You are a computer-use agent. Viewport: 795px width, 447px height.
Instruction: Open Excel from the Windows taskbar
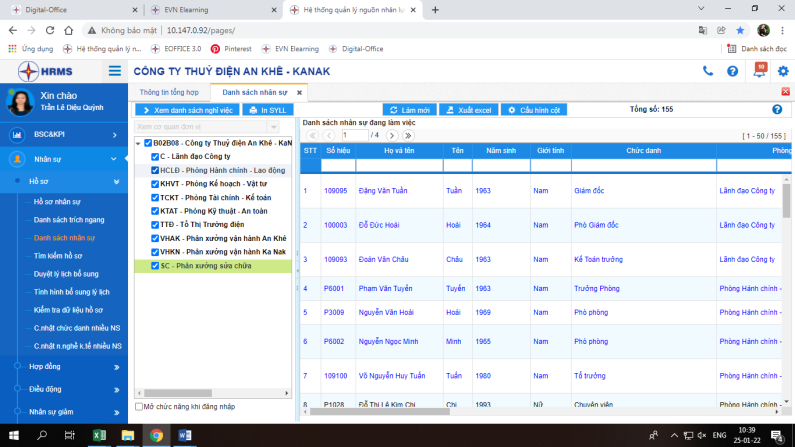pos(100,436)
